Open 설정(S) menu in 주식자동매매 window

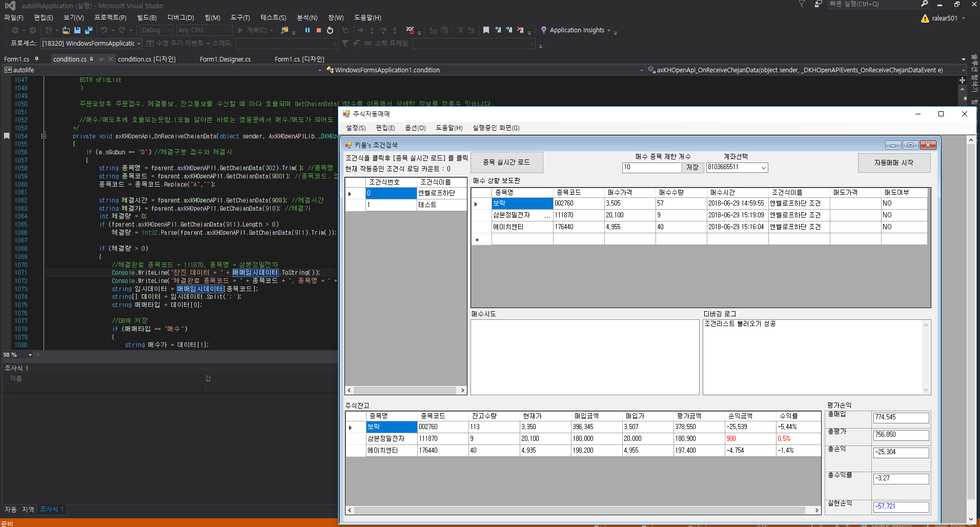356,128
